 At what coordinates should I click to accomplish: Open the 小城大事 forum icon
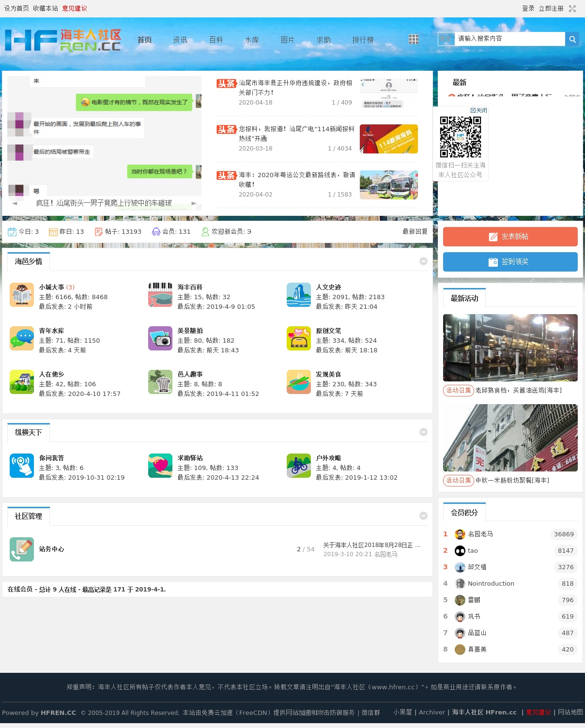(22, 295)
